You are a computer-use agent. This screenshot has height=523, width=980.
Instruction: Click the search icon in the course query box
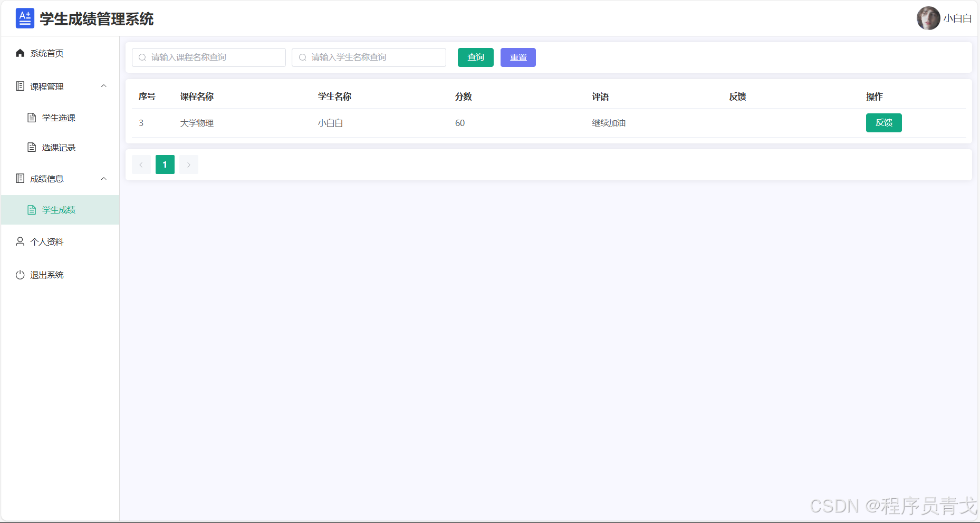142,57
